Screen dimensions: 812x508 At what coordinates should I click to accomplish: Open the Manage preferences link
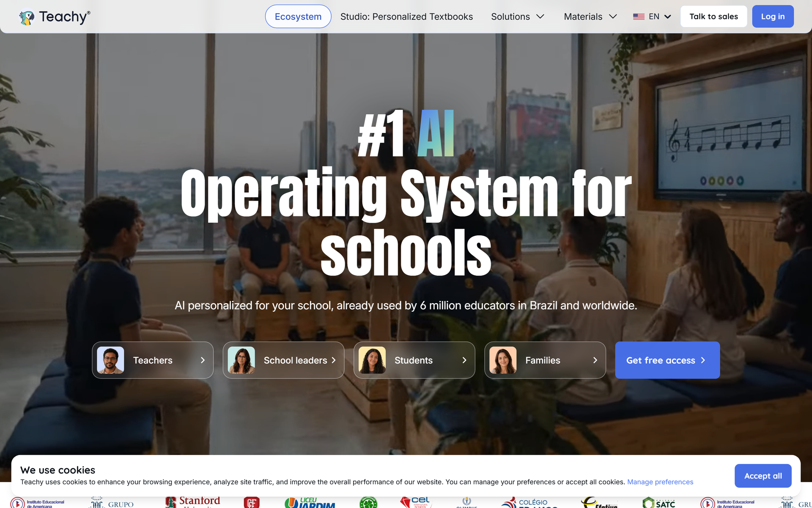(660, 482)
